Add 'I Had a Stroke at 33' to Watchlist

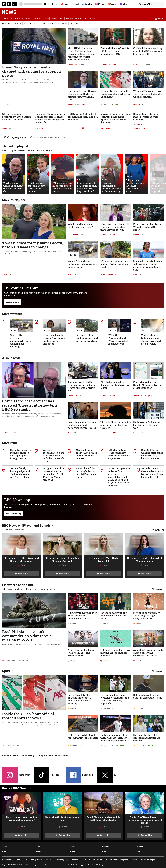tap(103, 574)
